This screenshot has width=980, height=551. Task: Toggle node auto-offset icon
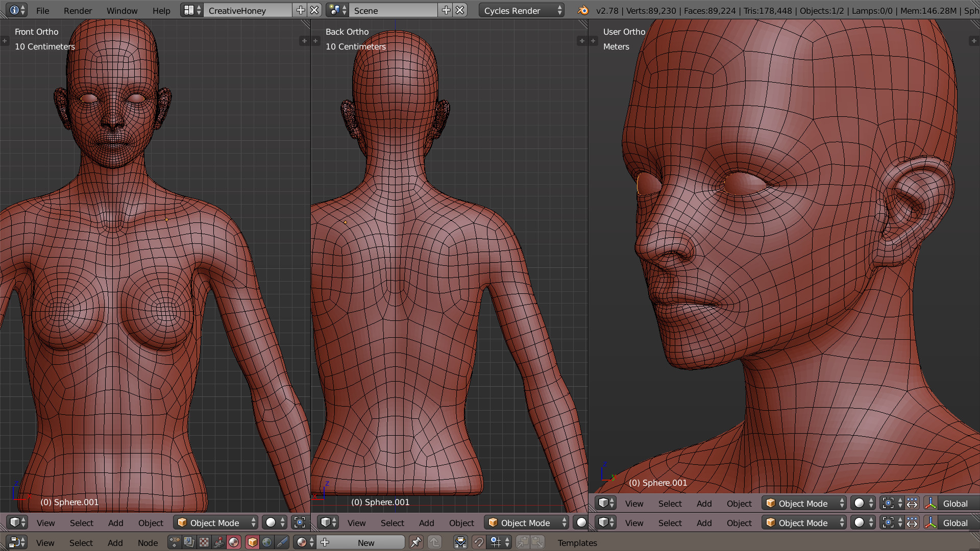[x=460, y=542]
